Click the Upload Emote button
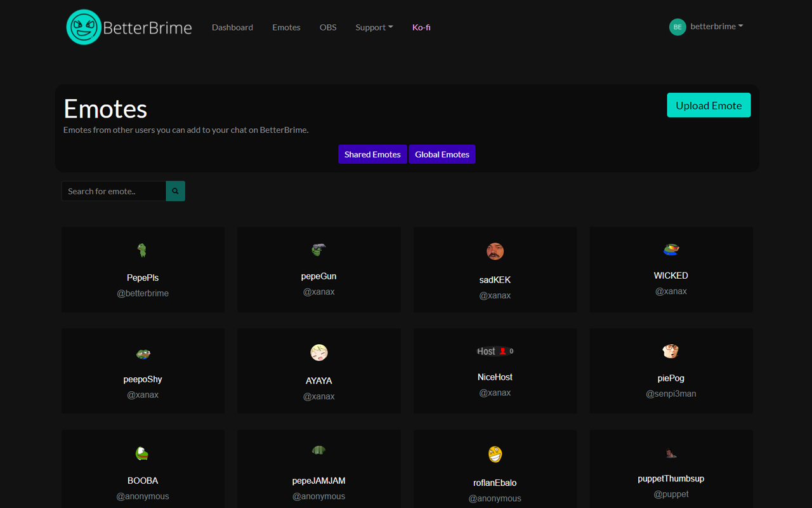The height and width of the screenshot is (508, 812). click(x=709, y=105)
